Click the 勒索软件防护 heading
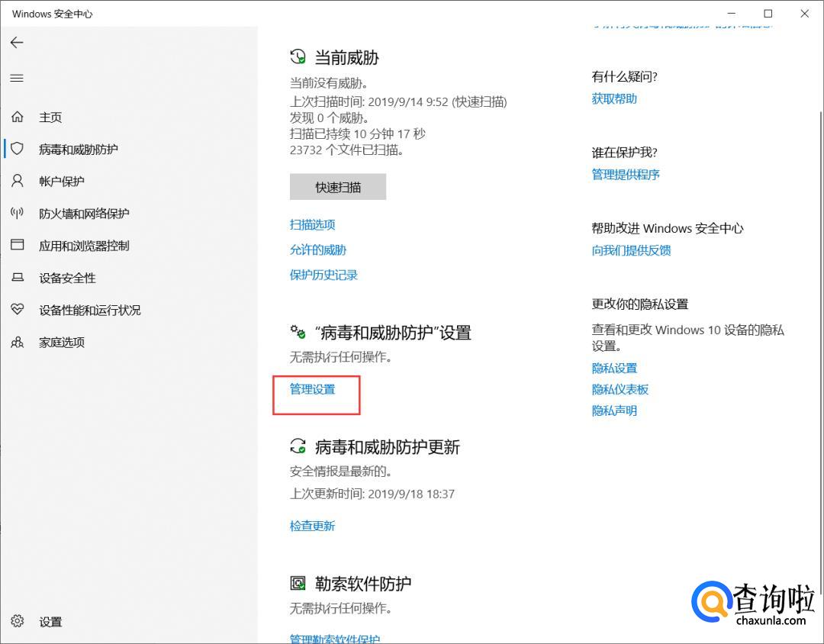The width and height of the screenshot is (824, 644). point(363,584)
